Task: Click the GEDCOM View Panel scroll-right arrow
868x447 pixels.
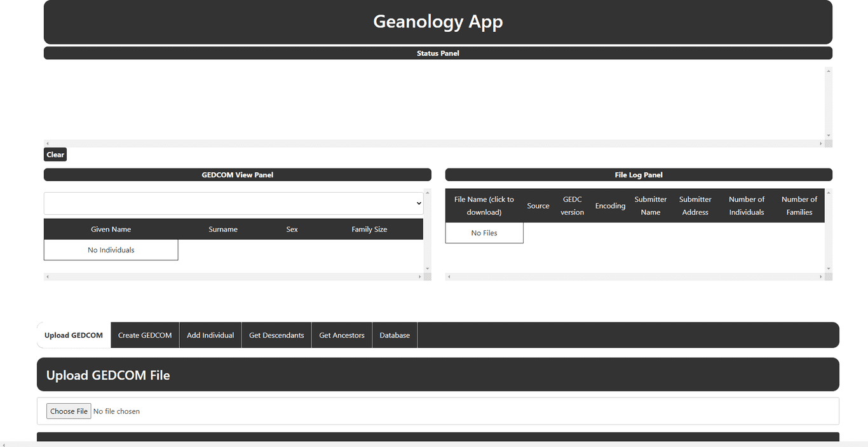Action: pyautogui.click(x=419, y=277)
